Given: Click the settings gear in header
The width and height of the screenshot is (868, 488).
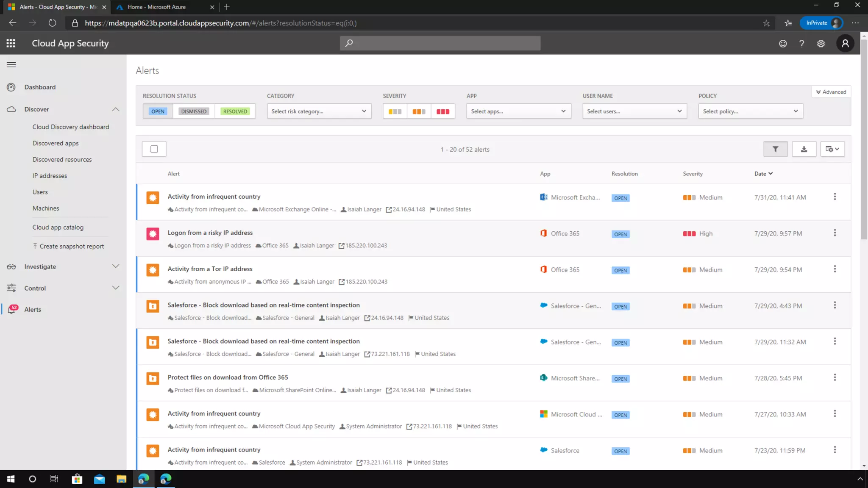Looking at the screenshot, I should point(821,44).
